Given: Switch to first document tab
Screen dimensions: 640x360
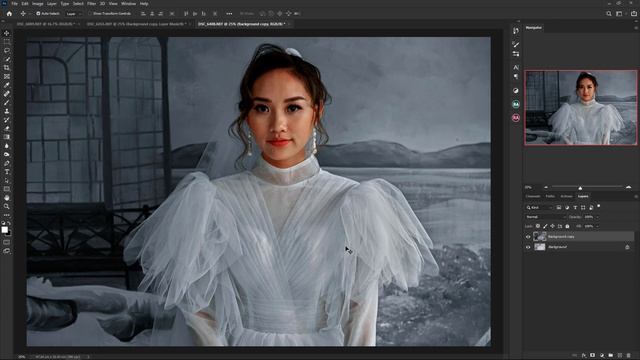Looking at the screenshot, I should click(47, 24).
